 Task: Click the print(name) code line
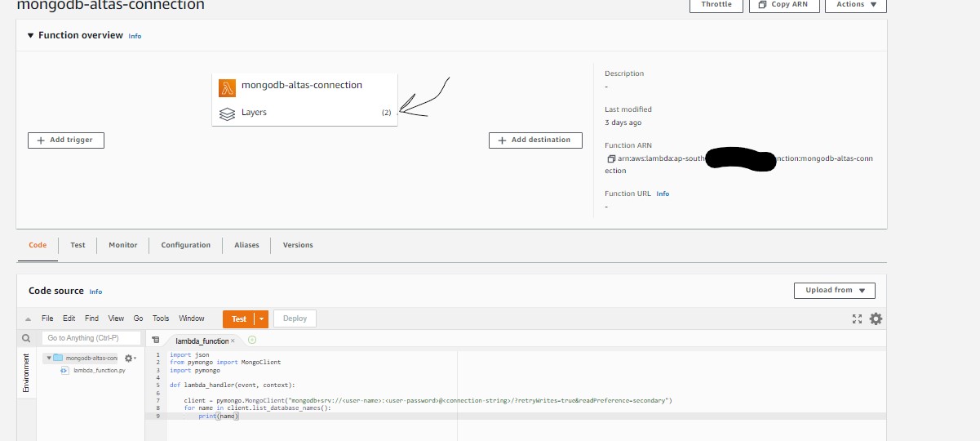(218, 416)
